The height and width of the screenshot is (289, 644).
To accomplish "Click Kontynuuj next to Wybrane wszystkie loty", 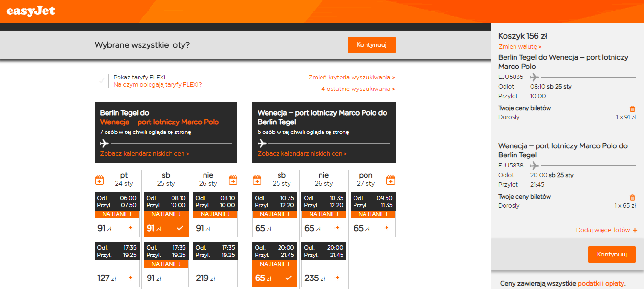I will tap(372, 45).
